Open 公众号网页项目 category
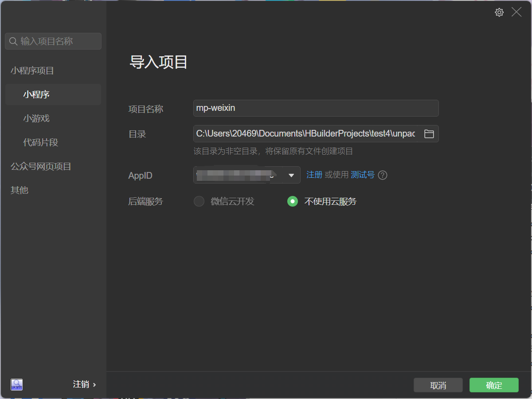Screen dimensions: 532x399 click(x=41, y=166)
